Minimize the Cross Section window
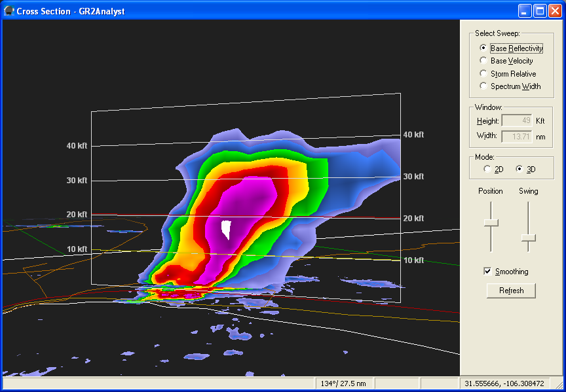This screenshot has width=566, height=392. tap(526, 10)
